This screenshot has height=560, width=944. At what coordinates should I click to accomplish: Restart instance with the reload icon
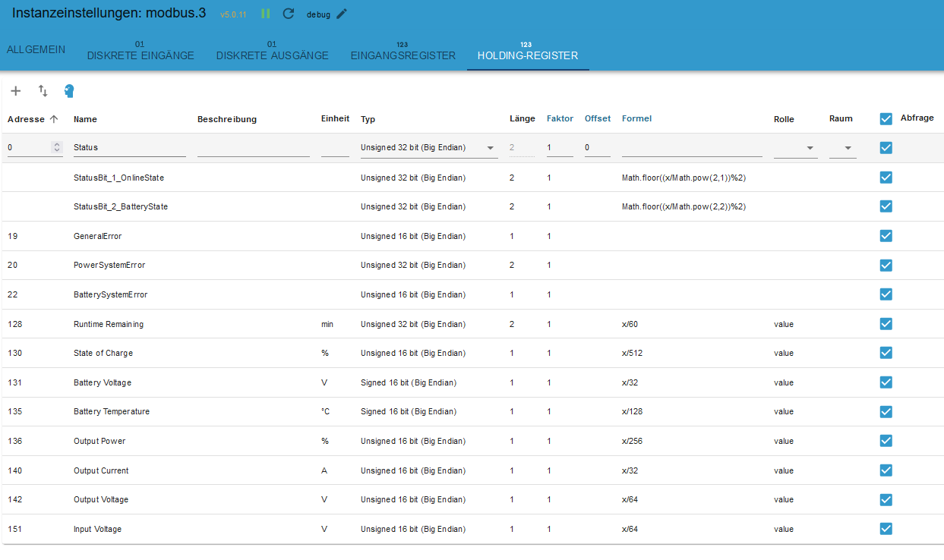(288, 14)
